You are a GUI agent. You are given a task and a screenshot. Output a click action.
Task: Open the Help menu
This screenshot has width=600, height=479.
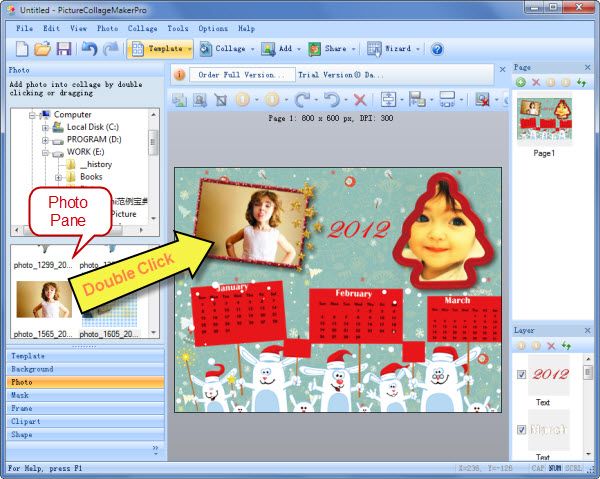(x=246, y=28)
